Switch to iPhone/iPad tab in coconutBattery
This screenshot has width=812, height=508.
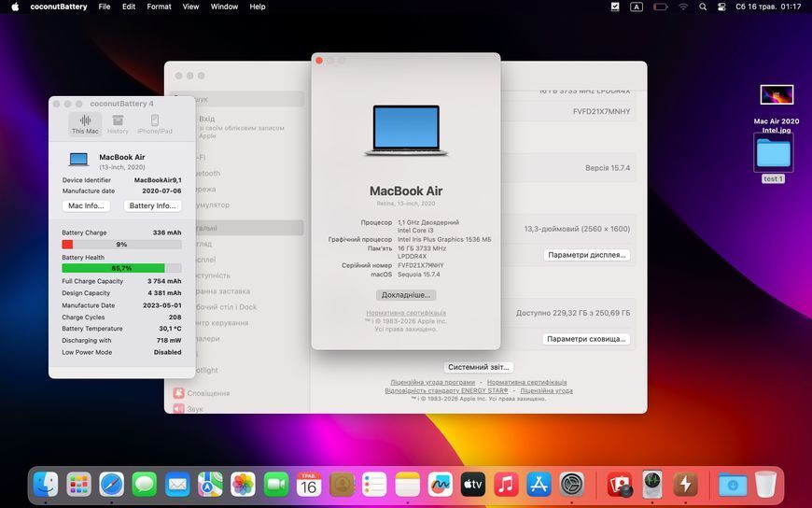[x=154, y=124]
